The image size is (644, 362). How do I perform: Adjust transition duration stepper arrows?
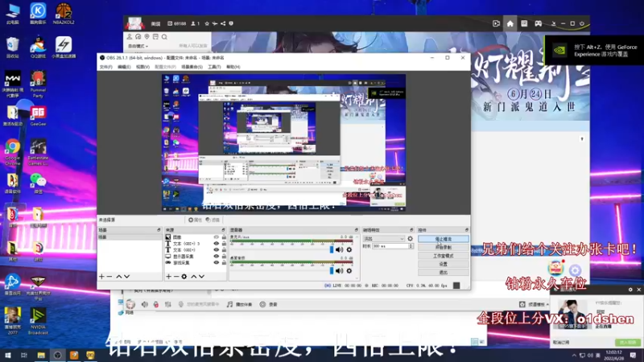coord(411,246)
